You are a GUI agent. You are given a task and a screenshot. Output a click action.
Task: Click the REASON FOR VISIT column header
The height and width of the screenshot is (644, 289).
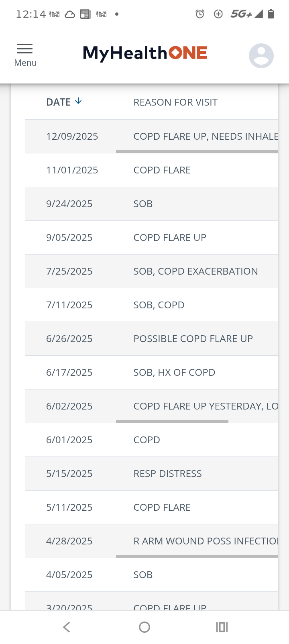coord(175,102)
